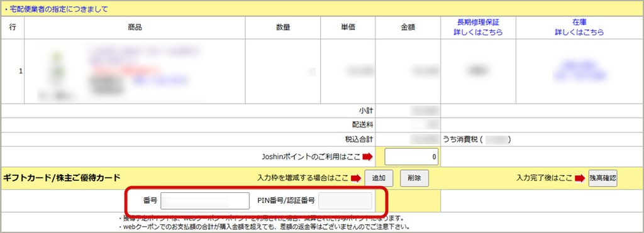Click the 行 column header
644x233 pixels.
pos(13,28)
